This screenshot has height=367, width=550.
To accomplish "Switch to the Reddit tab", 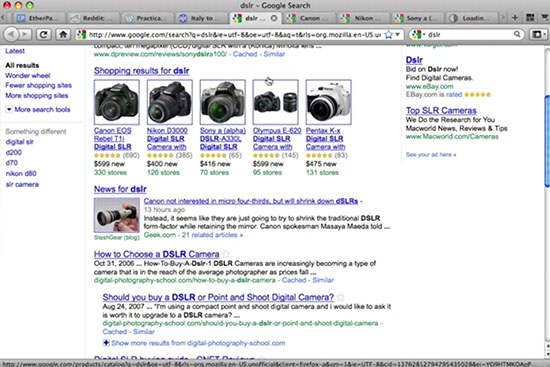I will 93,18.
